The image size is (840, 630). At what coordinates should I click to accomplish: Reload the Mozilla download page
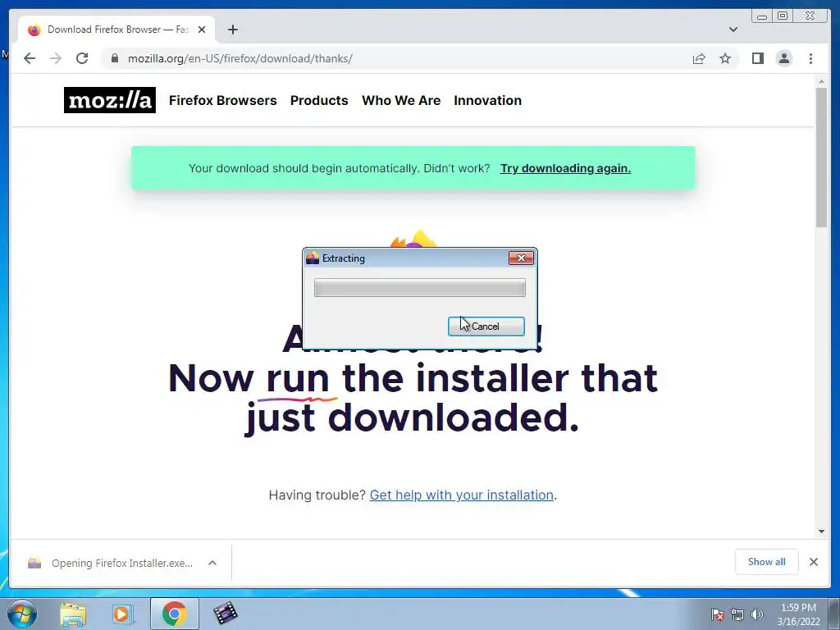82,58
